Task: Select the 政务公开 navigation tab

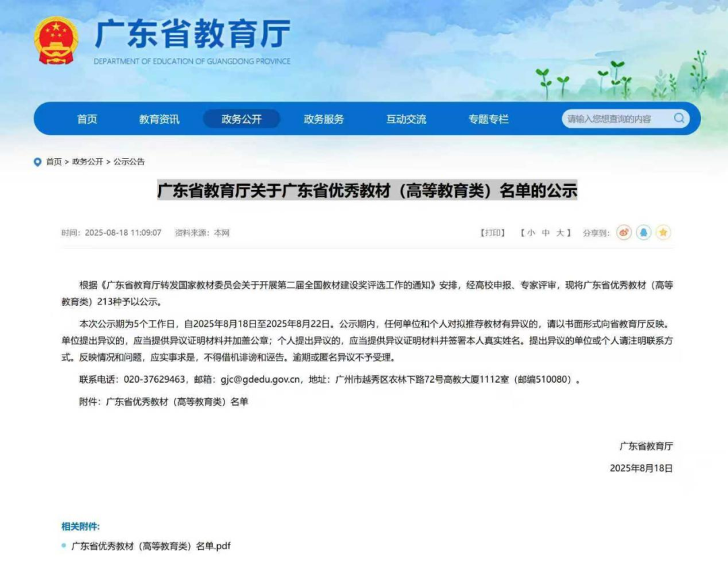Action: click(x=241, y=119)
